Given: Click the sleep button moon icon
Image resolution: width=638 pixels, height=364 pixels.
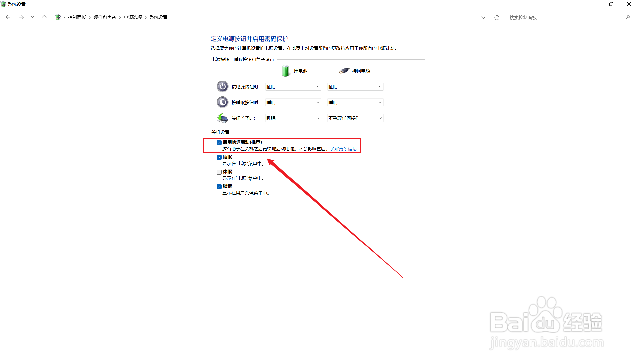Looking at the screenshot, I should pyautogui.click(x=222, y=102).
